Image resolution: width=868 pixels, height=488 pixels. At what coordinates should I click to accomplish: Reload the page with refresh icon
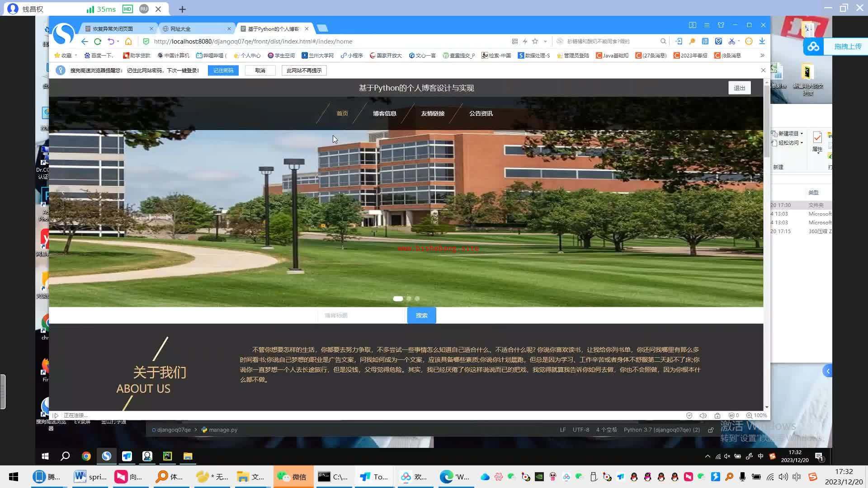pyautogui.click(x=98, y=42)
